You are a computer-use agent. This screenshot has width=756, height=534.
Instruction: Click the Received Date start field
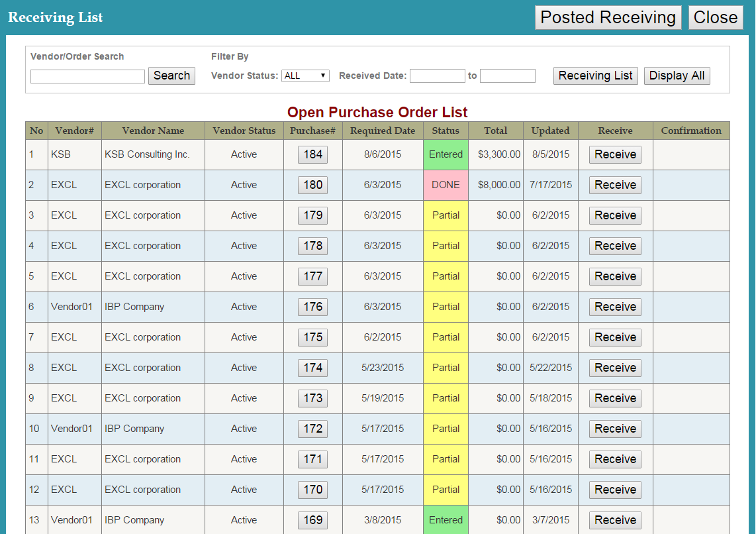[437, 76]
